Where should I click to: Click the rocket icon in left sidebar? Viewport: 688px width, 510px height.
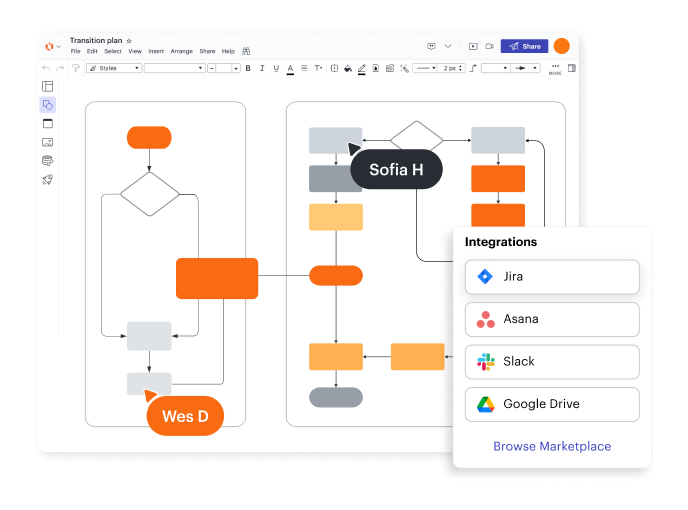[47, 179]
